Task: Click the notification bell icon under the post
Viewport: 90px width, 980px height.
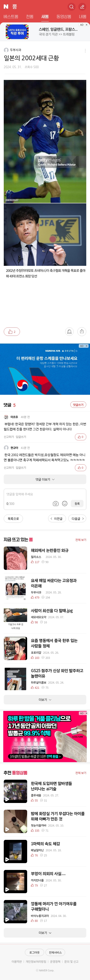Action: (69, 331)
